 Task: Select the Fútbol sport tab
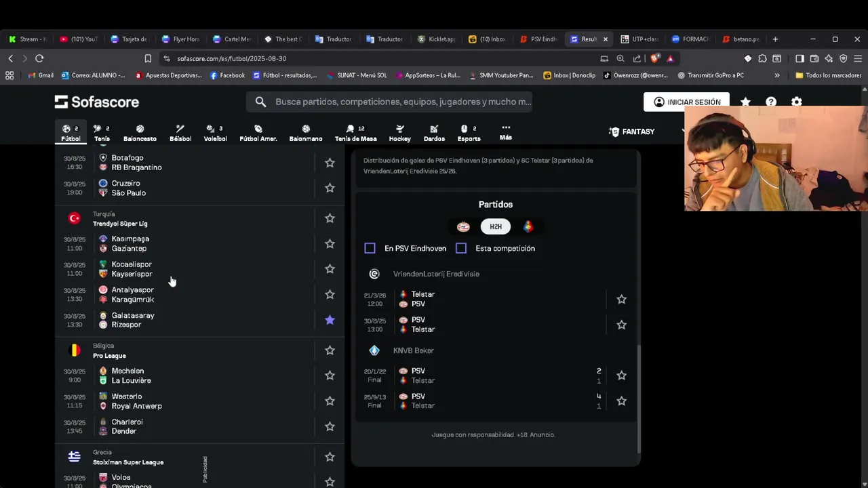coord(71,133)
